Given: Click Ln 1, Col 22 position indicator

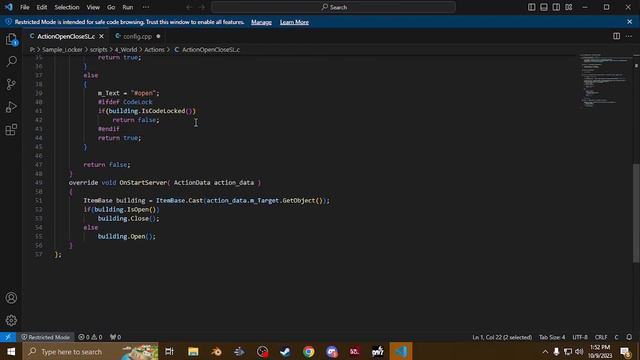Looking at the screenshot, I should [x=502, y=337].
